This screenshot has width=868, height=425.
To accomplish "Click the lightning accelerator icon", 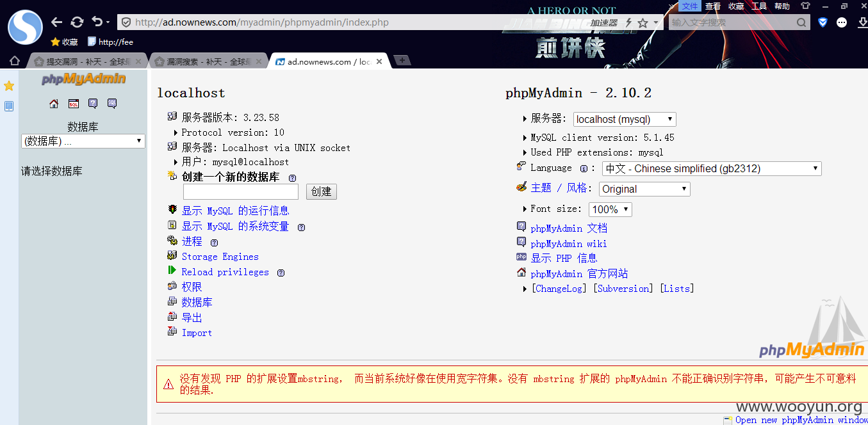I will (628, 22).
